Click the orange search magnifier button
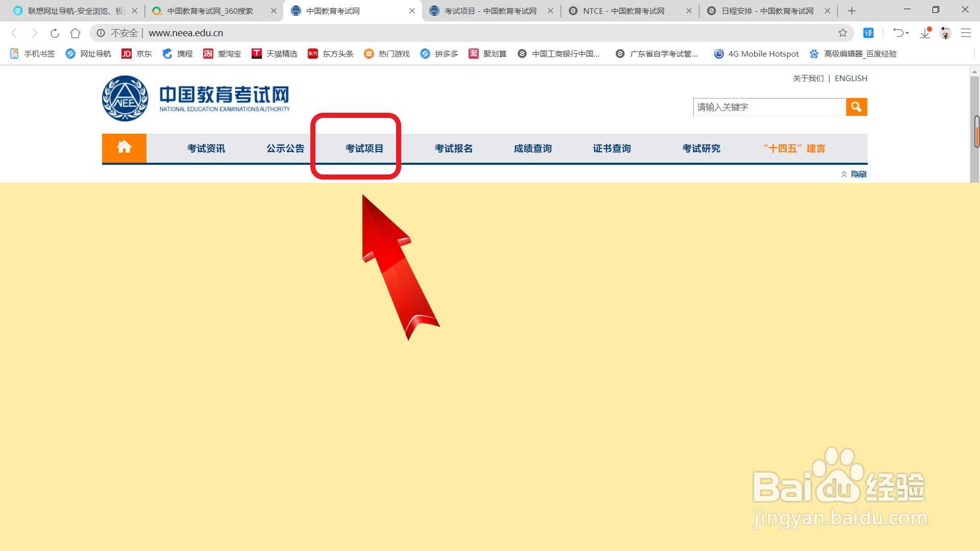Screen dimensions: 980x551 (x=856, y=107)
